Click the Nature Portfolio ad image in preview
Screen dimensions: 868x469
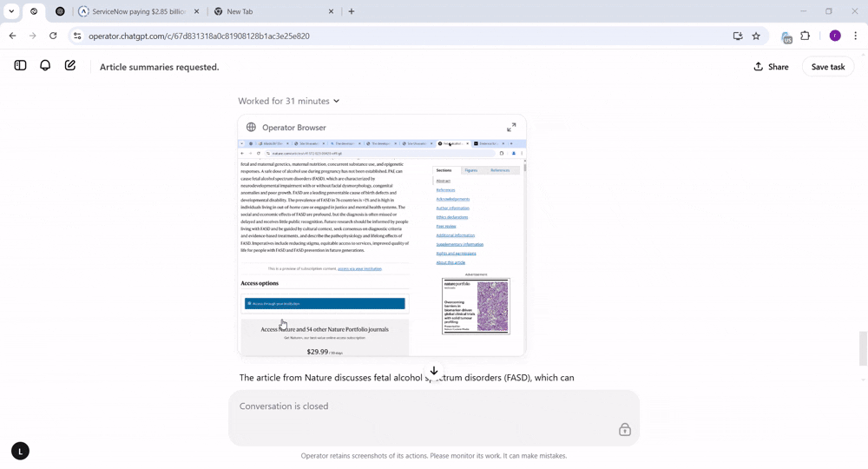coord(476,307)
